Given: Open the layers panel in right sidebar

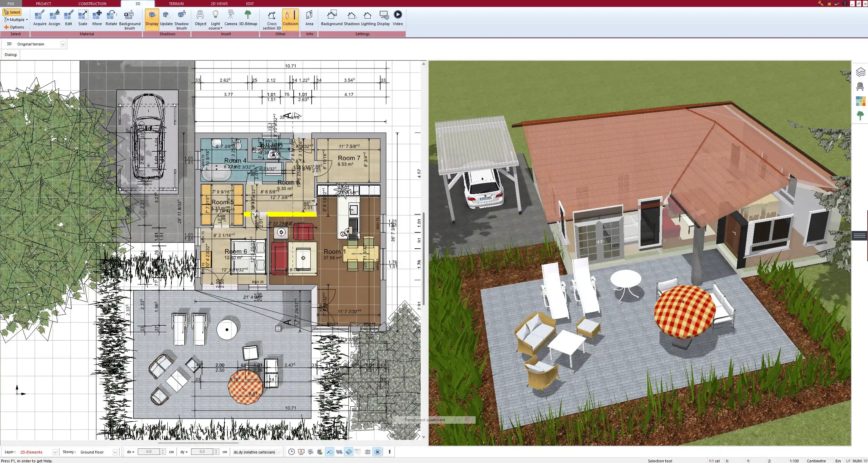Looking at the screenshot, I should click(x=861, y=72).
